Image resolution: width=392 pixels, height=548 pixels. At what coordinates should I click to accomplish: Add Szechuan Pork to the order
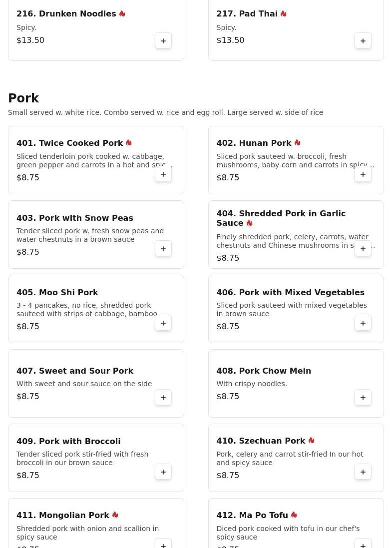[x=363, y=472]
